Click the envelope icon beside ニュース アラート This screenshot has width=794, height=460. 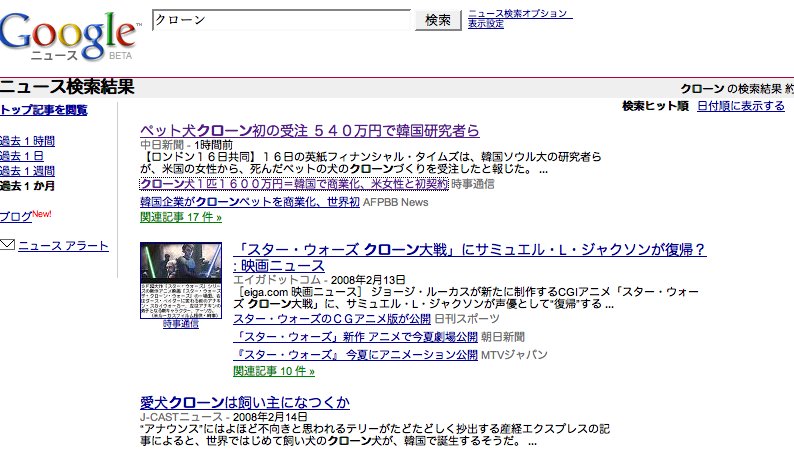7,245
